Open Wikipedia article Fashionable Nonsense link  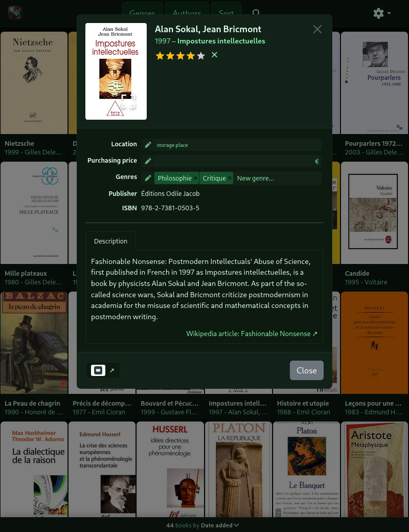click(x=252, y=334)
